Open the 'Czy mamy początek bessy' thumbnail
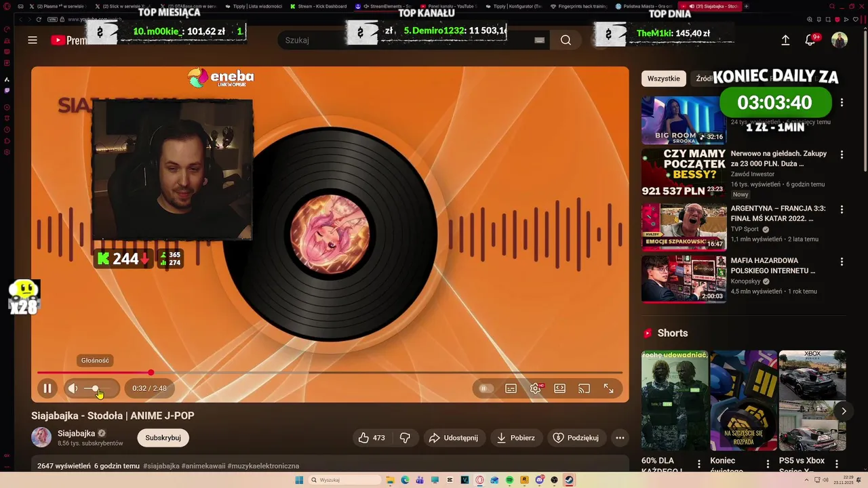The width and height of the screenshot is (868, 488). 684,173
